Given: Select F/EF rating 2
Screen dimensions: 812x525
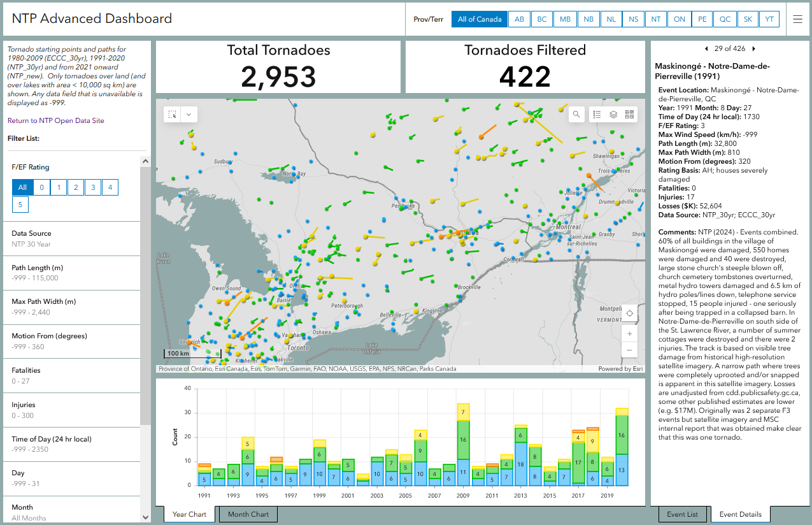Looking at the screenshot, I should coord(76,187).
